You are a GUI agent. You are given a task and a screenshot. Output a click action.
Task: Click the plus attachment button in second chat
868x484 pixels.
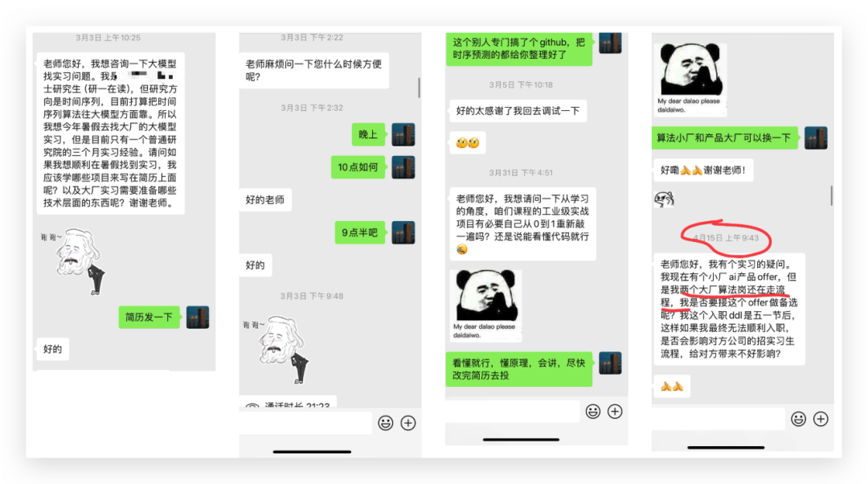point(408,422)
